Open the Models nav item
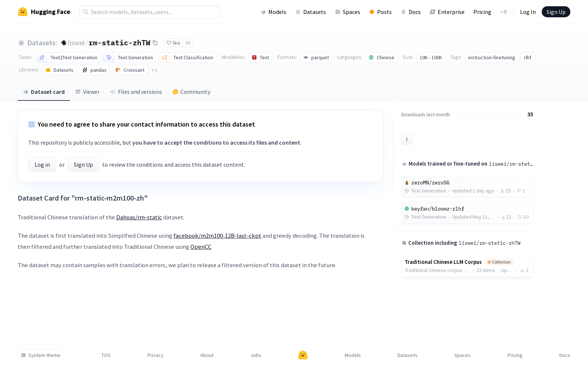This screenshot has width=588, height=368. [273, 12]
